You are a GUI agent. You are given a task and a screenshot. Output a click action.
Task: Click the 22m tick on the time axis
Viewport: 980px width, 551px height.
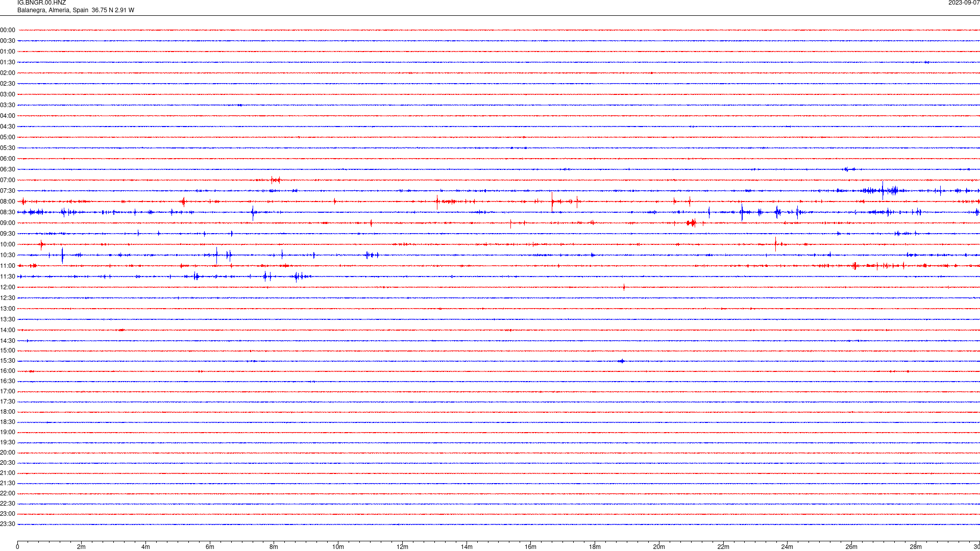(x=723, y=547)
